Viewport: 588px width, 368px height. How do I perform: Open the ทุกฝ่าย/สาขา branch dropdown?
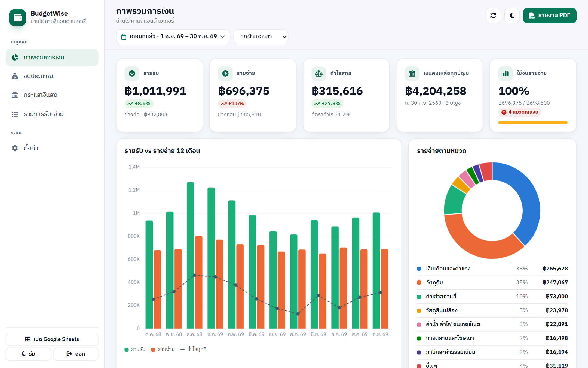[261, 37]
